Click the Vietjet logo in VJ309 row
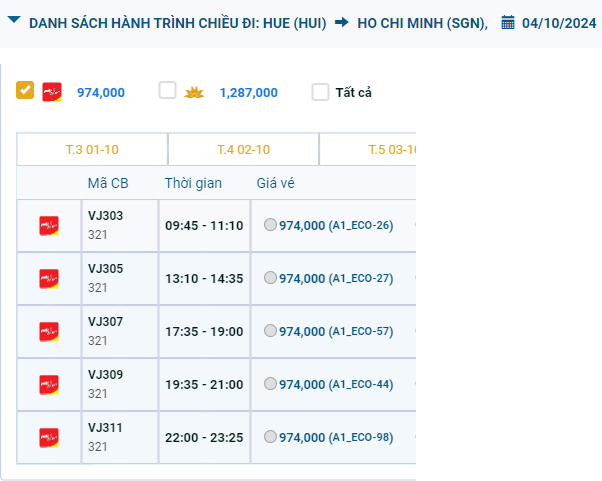Image resolution: width=602 pixels, height=481 pixels. pos(49,384)
